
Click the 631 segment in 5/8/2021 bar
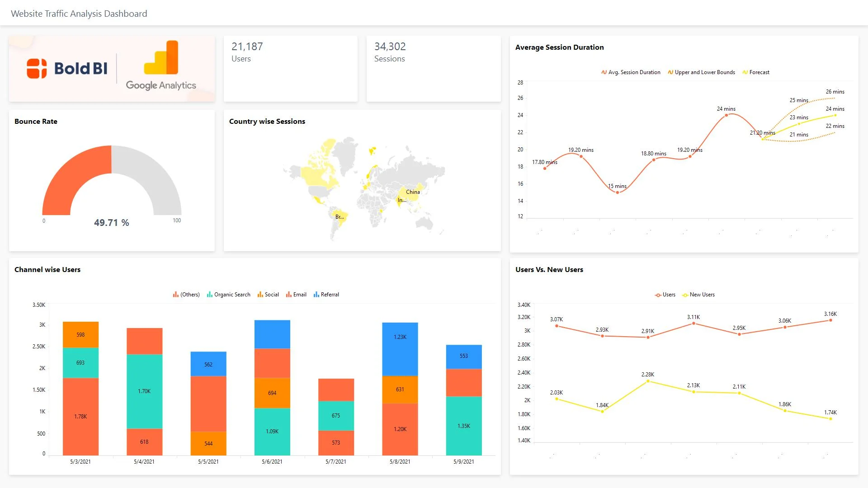[x=400, y=389]
